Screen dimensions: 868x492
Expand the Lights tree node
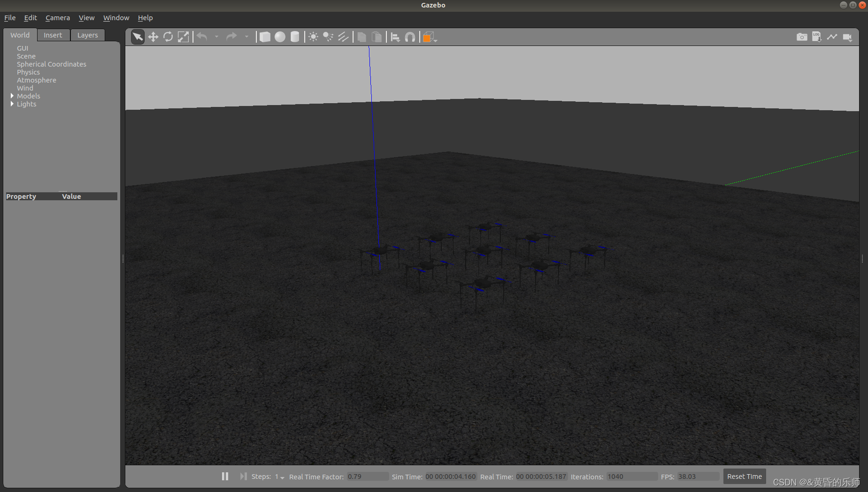(12, 104)
